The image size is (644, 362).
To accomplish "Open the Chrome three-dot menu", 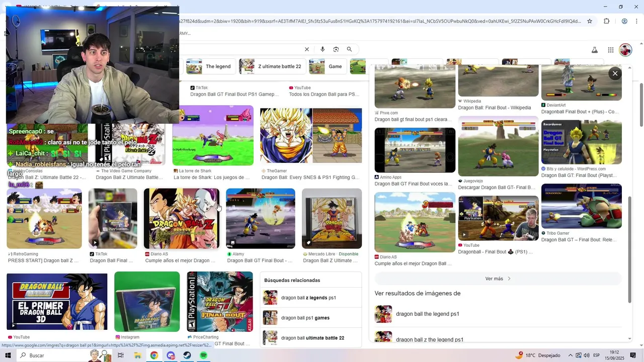I will [636, 21].
